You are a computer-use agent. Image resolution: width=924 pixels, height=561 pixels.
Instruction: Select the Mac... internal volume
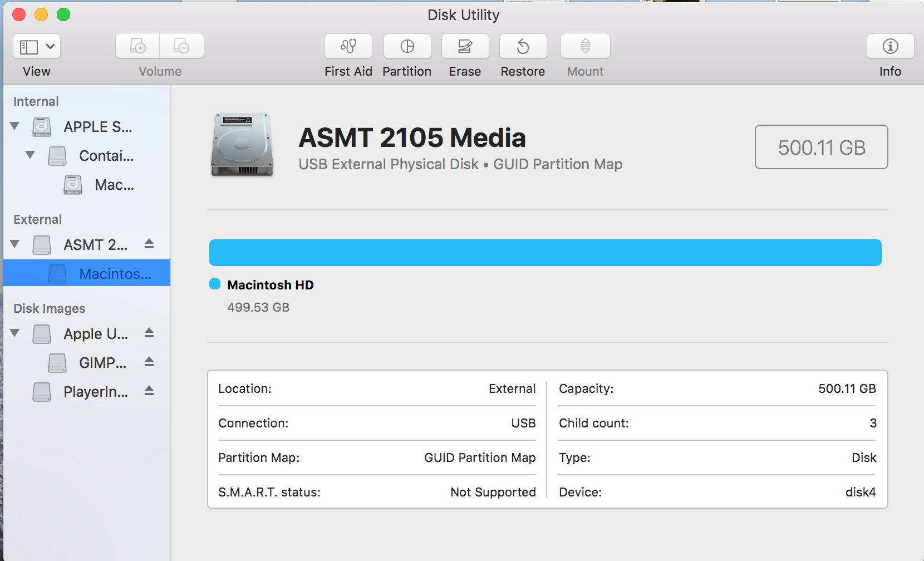114,185
